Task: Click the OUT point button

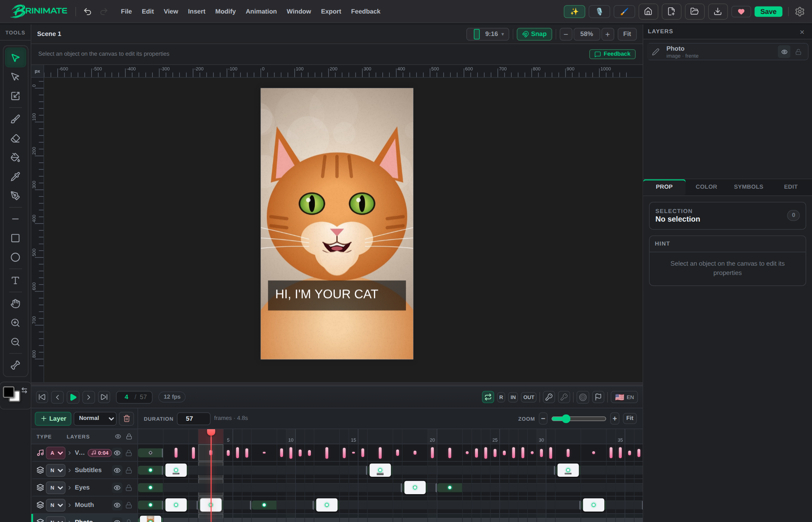Action: click(529, 397)
